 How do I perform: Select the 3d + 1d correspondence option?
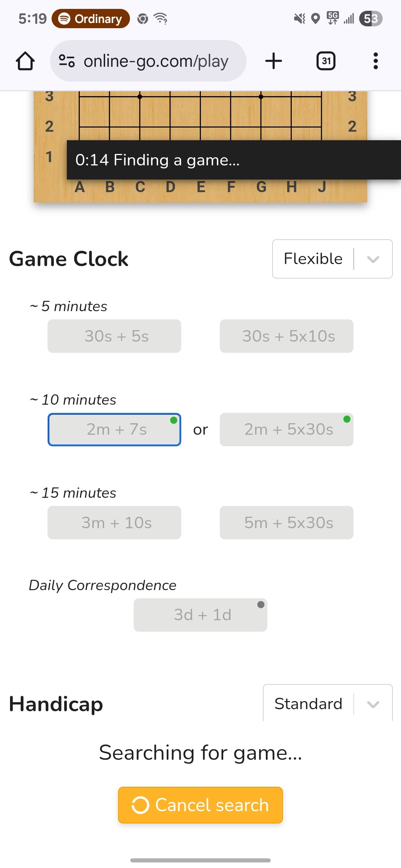pyautogui.click(x=200, y=615)
